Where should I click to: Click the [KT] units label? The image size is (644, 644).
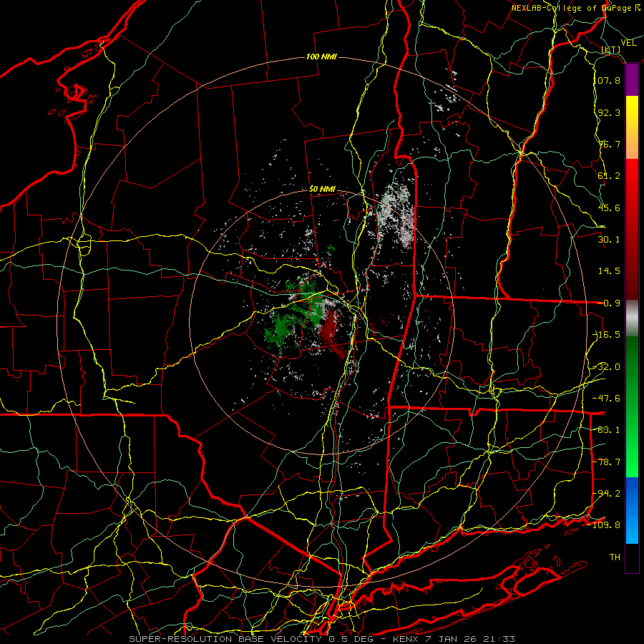611,50
